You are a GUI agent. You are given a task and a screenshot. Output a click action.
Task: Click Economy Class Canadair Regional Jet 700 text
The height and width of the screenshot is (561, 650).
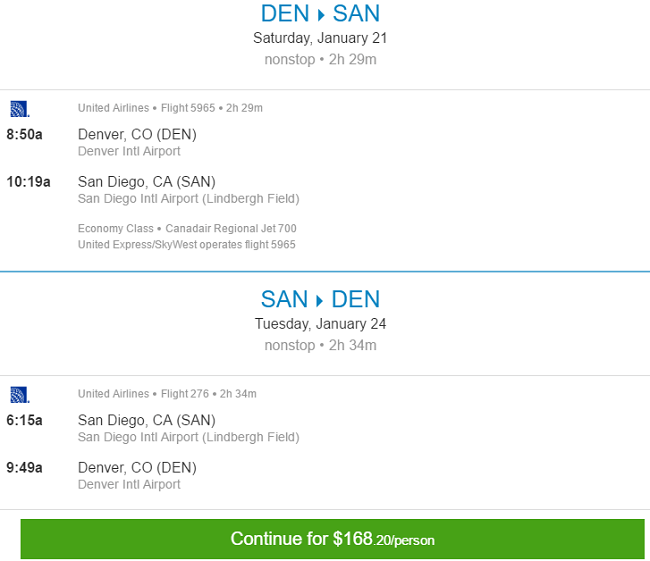[187, 228]
